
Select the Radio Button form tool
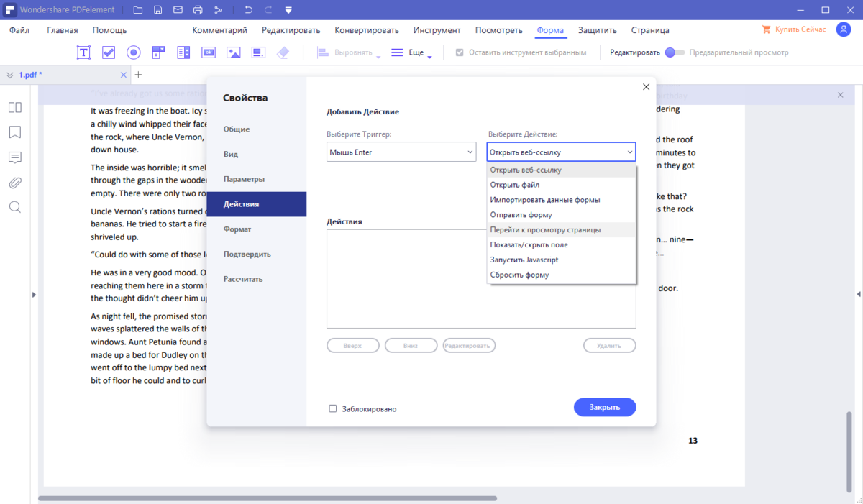coord(133,52)
